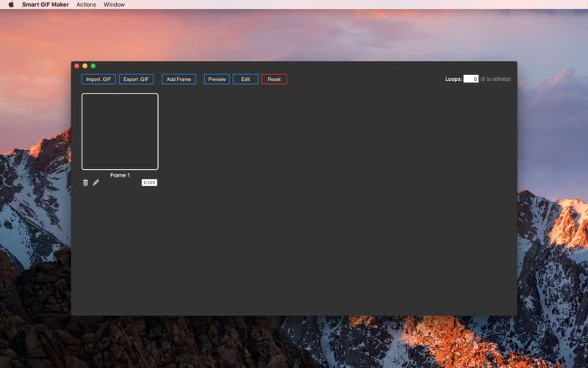588x368 pixels.
Task: Edit Frame 1 using the pencil icon
Action: pyautogui.click(x=96, y=183)
